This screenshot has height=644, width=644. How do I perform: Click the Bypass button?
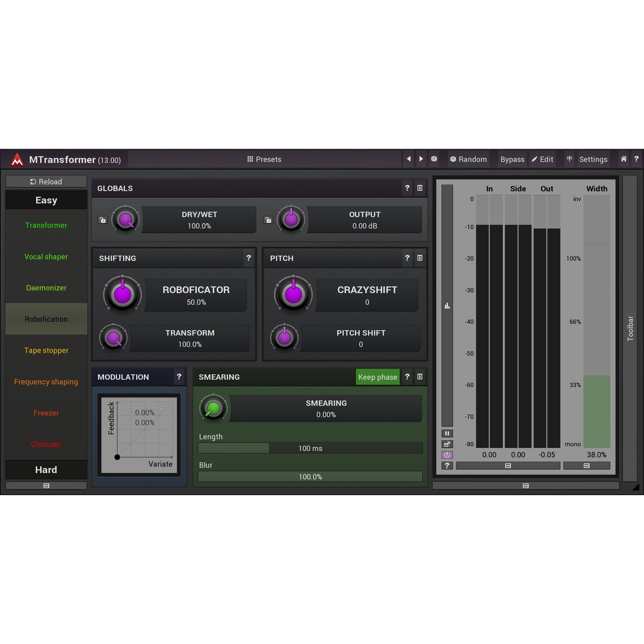512,159
